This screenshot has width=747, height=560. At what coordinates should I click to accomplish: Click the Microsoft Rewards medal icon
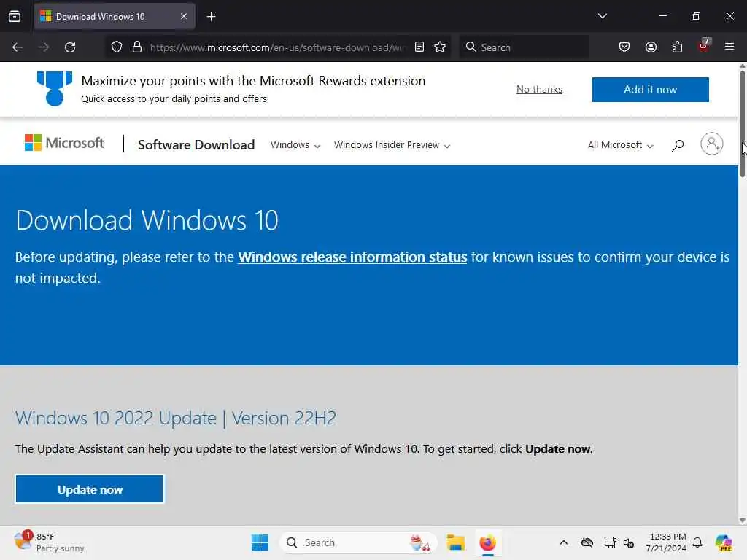[55, 88]
